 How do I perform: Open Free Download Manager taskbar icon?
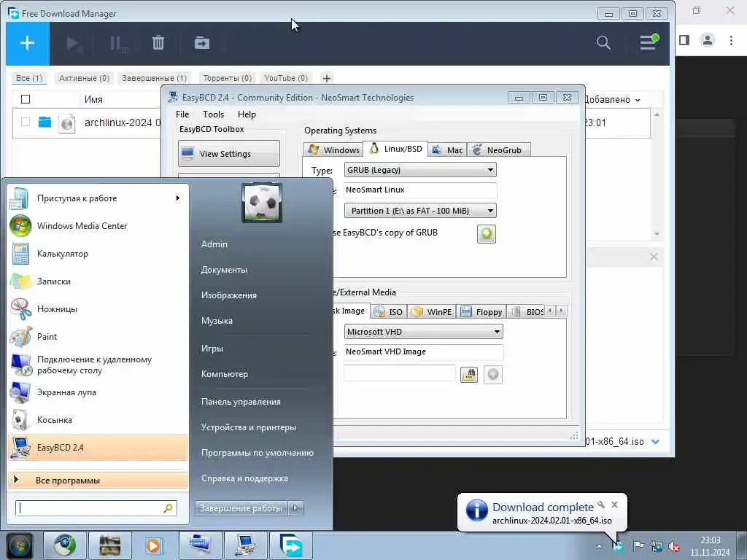pos(290,545)
